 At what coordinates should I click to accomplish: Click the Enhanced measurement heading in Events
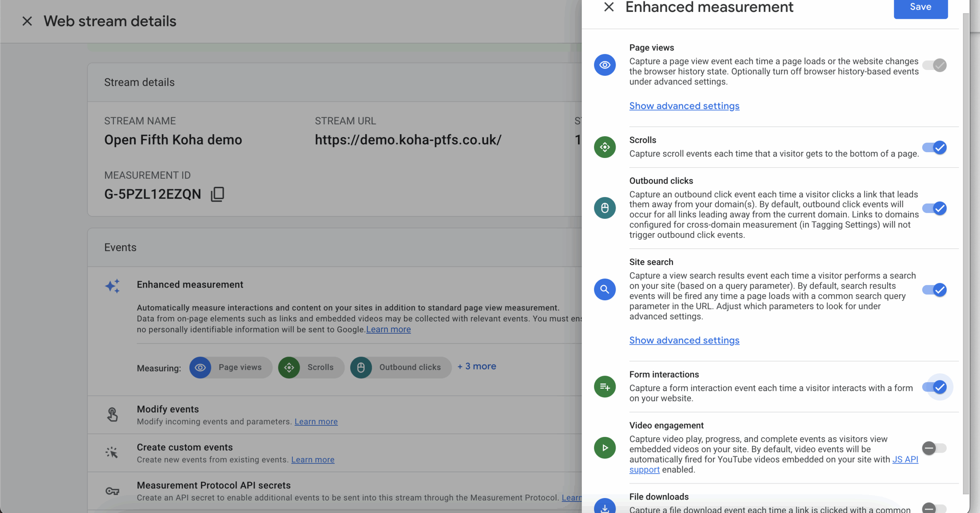coord(190,285)
